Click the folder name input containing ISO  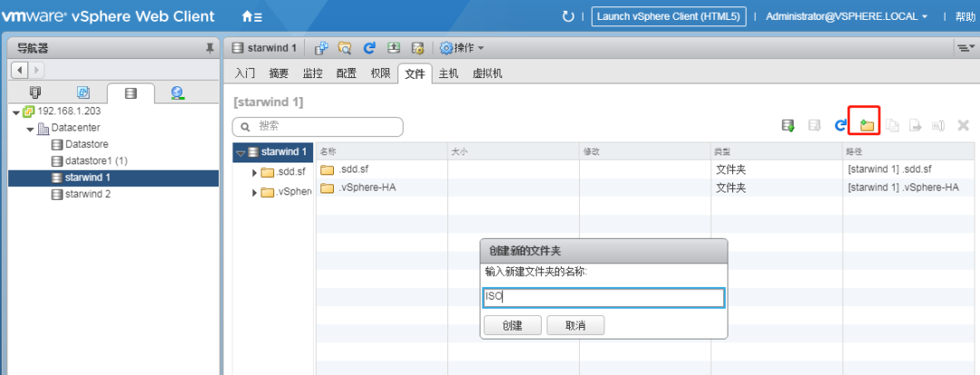(x=603, y=298)
